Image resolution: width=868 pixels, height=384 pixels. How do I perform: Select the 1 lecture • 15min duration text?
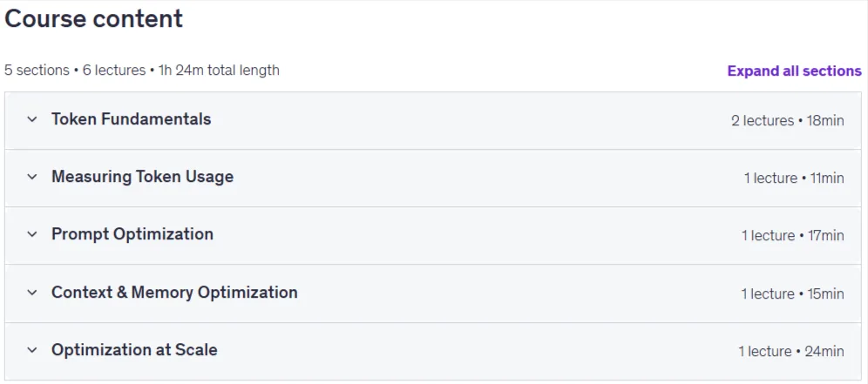coord(793,293)
